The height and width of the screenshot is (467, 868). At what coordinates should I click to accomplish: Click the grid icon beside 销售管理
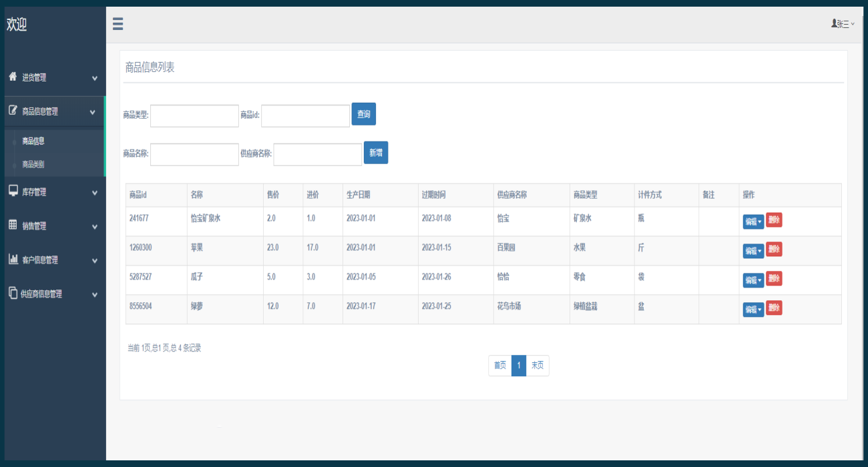click(x=13, y=225)
